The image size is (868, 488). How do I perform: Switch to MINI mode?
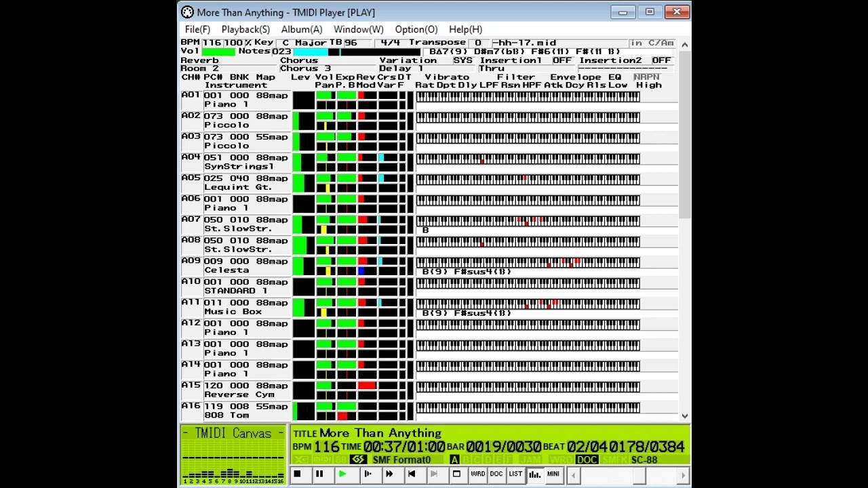click(x=553, y=474)
